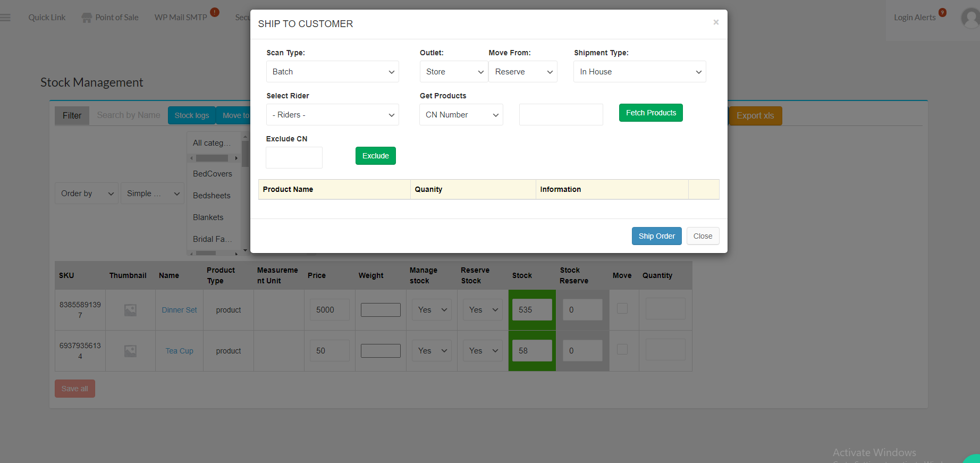Open the Select Rider dropdown
Viewport: 980px width, 463px height.
[x=332, y=115]
